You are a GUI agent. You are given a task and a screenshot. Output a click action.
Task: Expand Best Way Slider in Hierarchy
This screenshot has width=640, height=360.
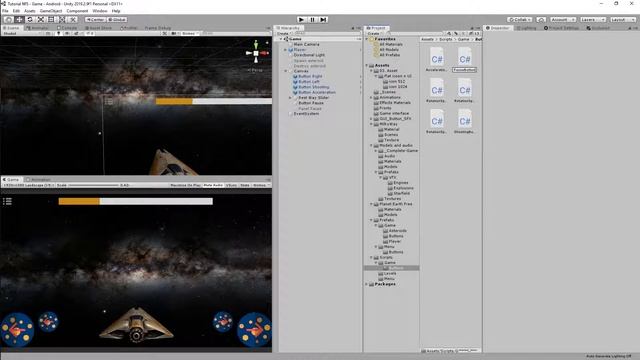tap(290, 98)
